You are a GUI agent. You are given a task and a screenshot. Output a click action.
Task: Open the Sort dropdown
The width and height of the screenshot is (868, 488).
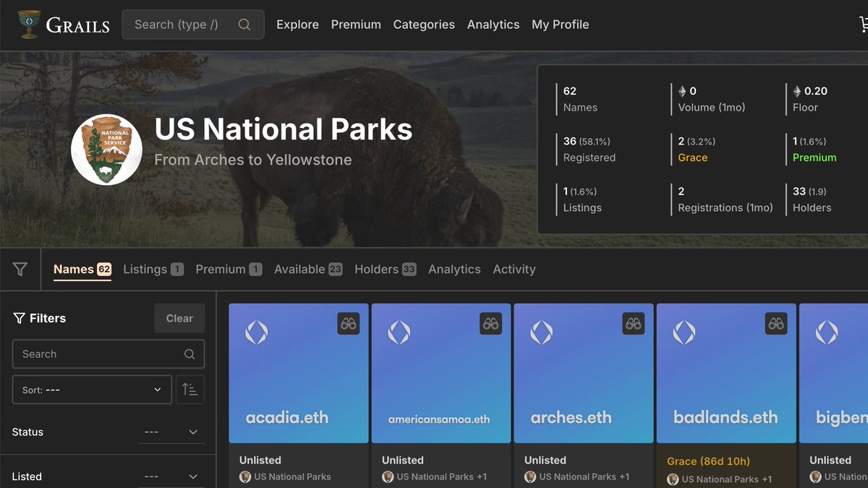point(92,390)
